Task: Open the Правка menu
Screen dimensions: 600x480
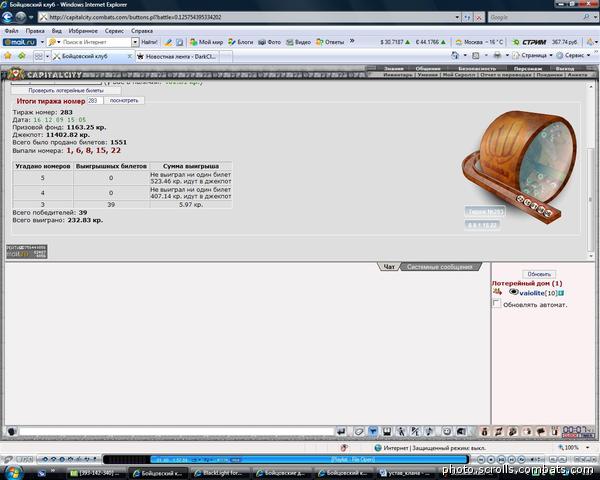Action: [x=35, y=31]
